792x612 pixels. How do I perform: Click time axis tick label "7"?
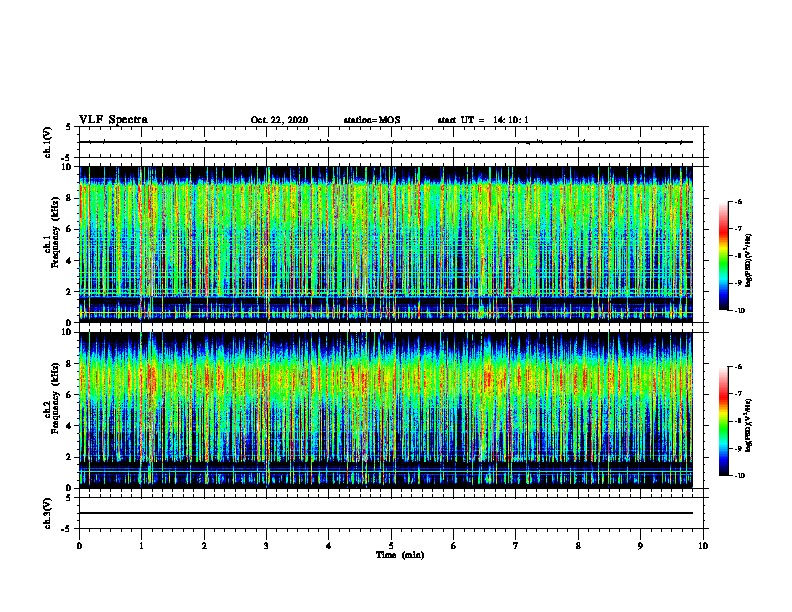[x=516, y=546]
